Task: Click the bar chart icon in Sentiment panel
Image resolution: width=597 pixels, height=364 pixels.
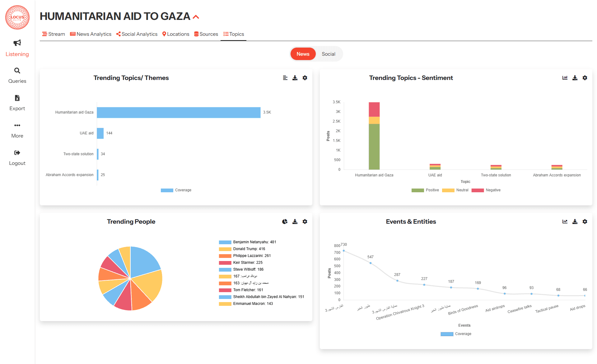Action: tap(565, 78)
